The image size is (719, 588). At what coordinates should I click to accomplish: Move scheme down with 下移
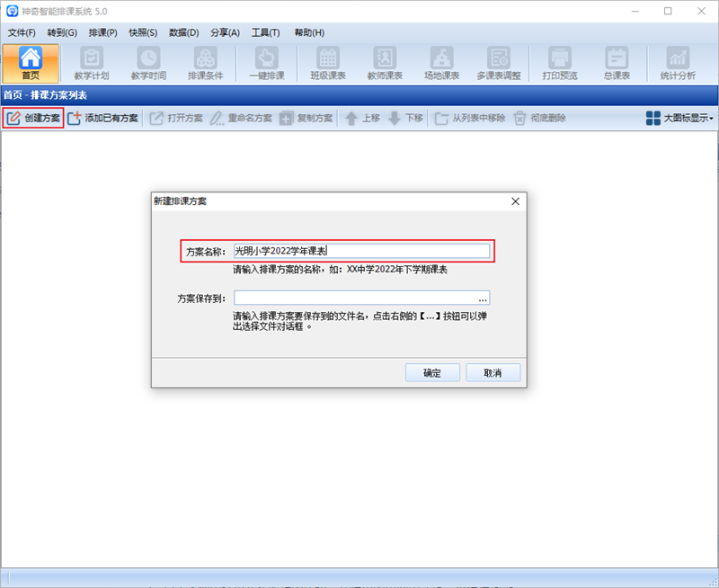tap(405, 118)
